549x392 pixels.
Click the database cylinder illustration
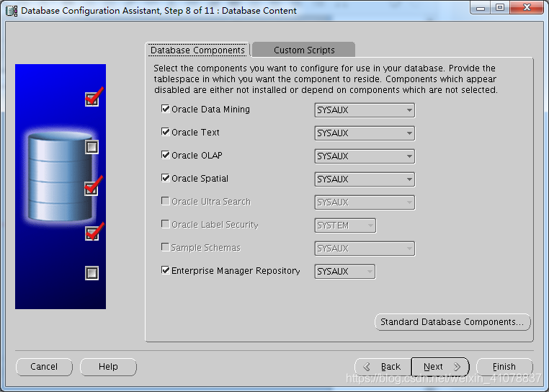61,177
